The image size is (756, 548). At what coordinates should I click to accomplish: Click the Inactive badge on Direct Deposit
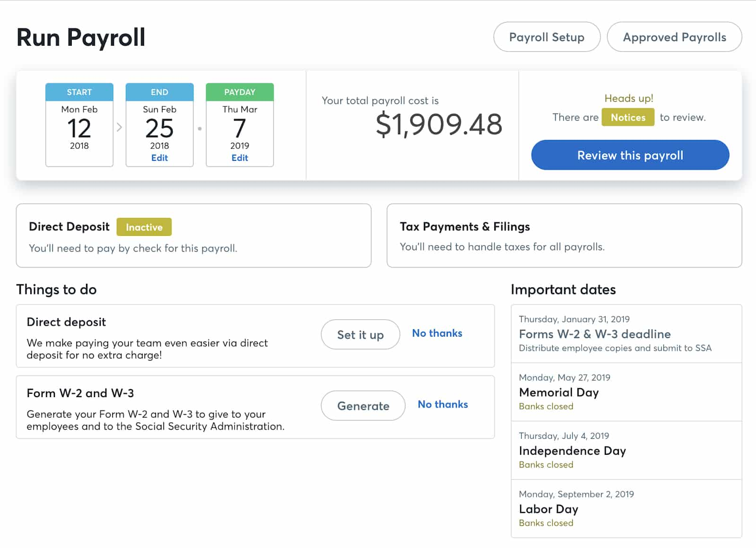[144, 227]
